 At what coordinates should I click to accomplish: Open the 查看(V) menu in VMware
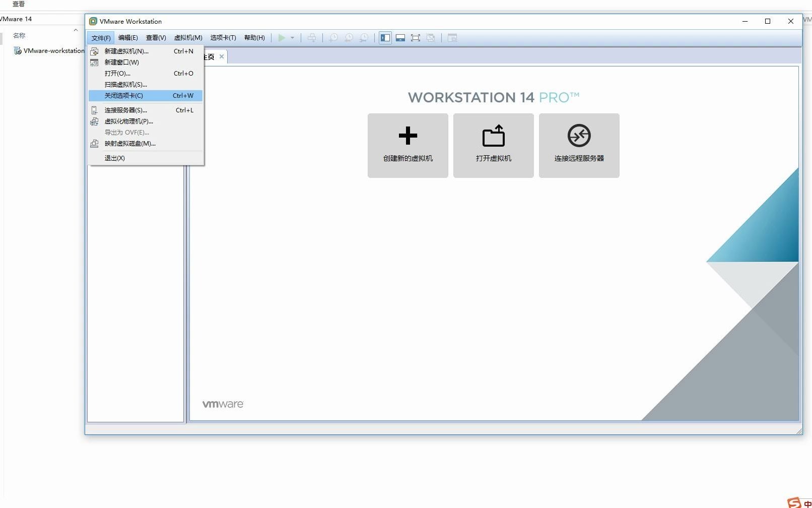pyautogui.click(x=156, y=38)
